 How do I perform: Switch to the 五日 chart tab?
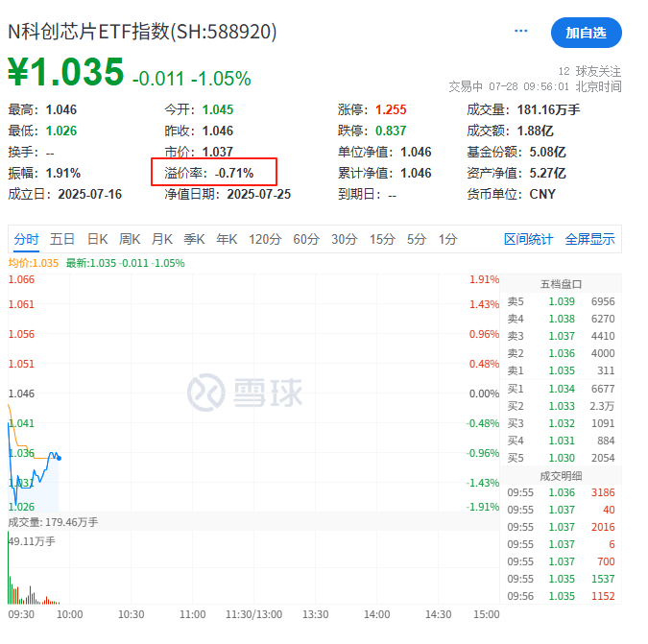pos(62,239)
